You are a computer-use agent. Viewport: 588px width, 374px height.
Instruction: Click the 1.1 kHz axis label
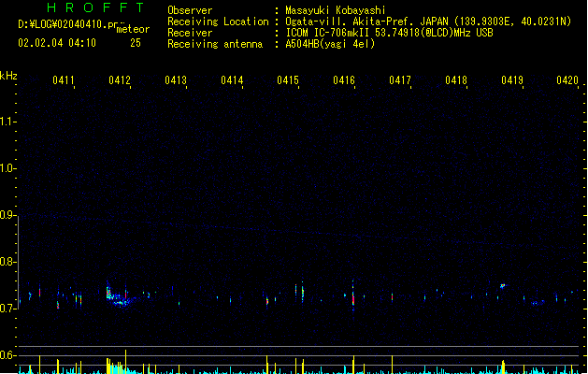(7, 122)
